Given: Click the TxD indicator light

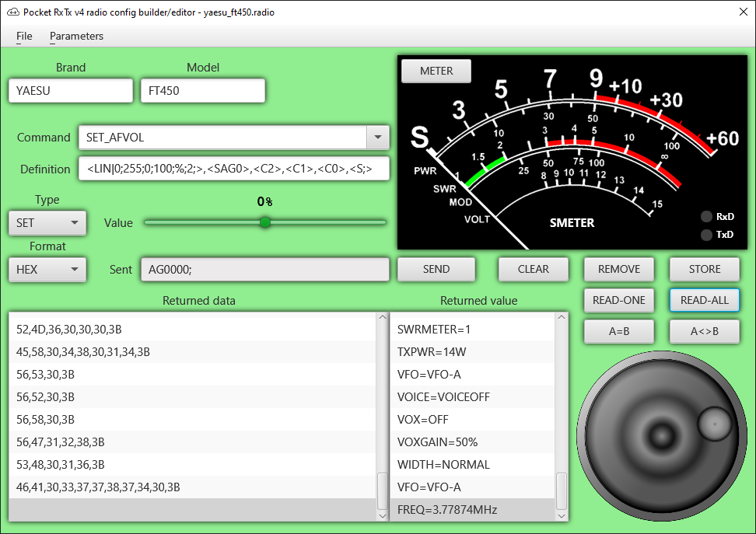Looking at the screenshot, I should [706, 235].
